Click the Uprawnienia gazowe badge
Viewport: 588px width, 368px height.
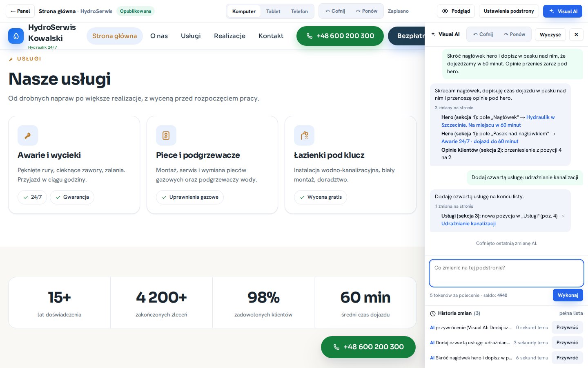pos(190,197)
